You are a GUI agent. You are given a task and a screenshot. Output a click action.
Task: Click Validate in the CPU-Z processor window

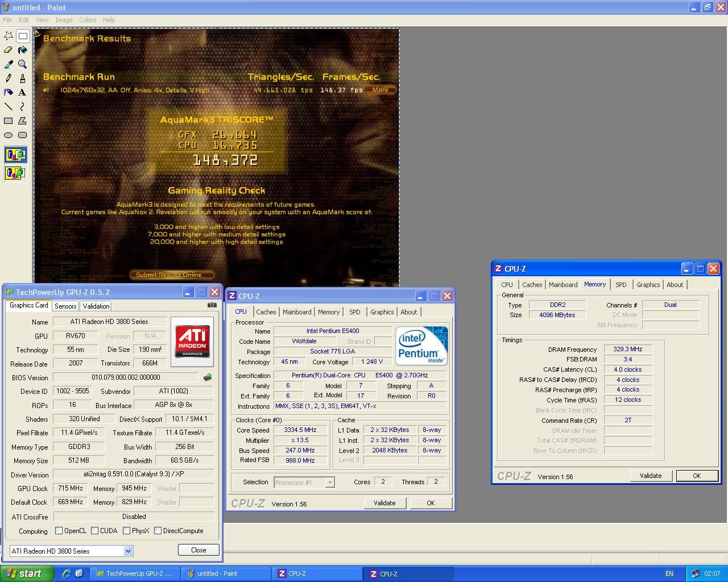coord(384,503)
